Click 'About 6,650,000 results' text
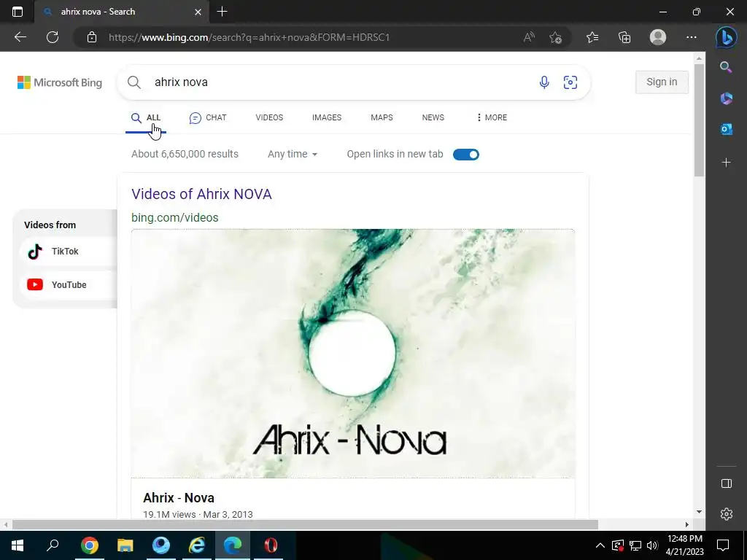 pyautogui.click(x=185, y=155)
